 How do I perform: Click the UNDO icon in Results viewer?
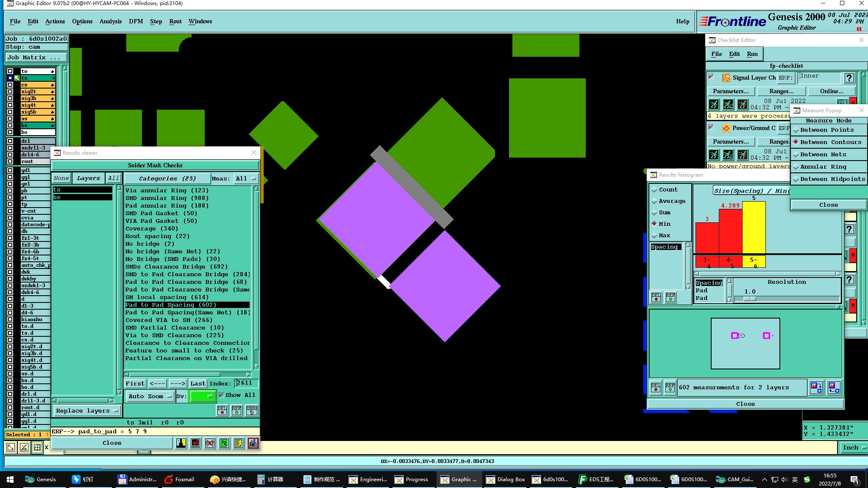pyautogui.click(x=252, y=410)
